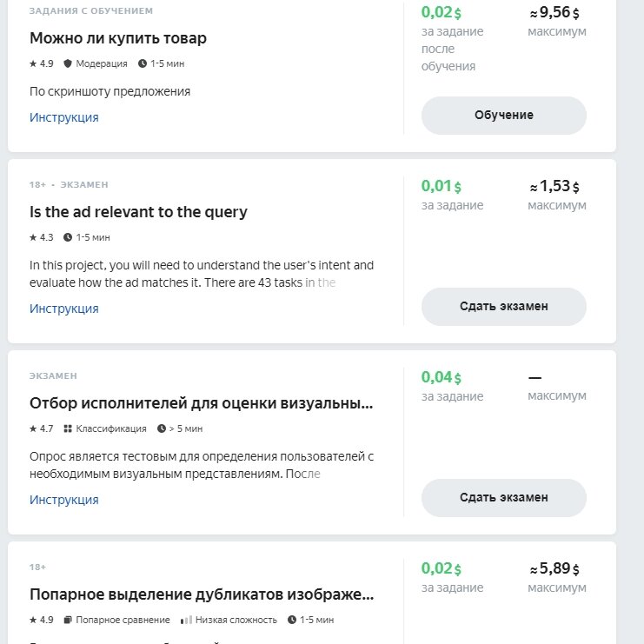This screenshot has width=644, height=644.
Task: Open the Можно ли купить товар task title
Action: click(118, 38)
